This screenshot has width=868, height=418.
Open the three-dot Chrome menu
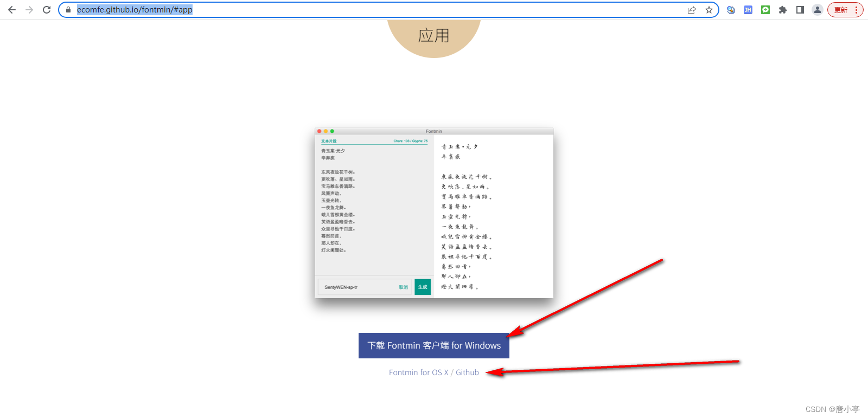click(857, 10)
